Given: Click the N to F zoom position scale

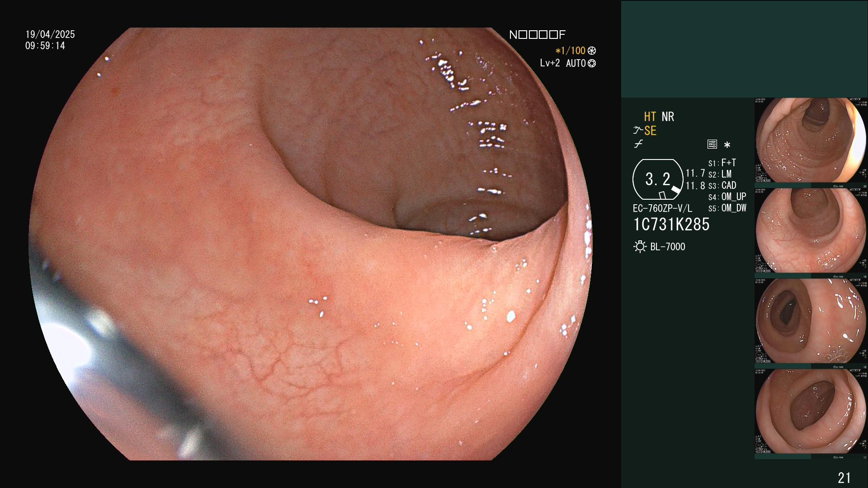Looking at the screenshot, I should point(537,35).
